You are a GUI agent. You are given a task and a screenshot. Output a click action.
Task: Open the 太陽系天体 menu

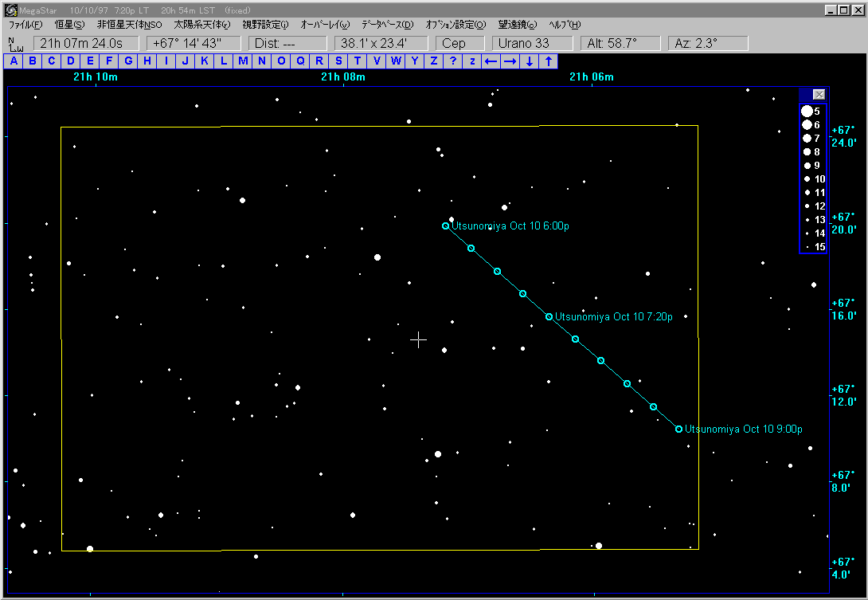(x=202, y=25)
